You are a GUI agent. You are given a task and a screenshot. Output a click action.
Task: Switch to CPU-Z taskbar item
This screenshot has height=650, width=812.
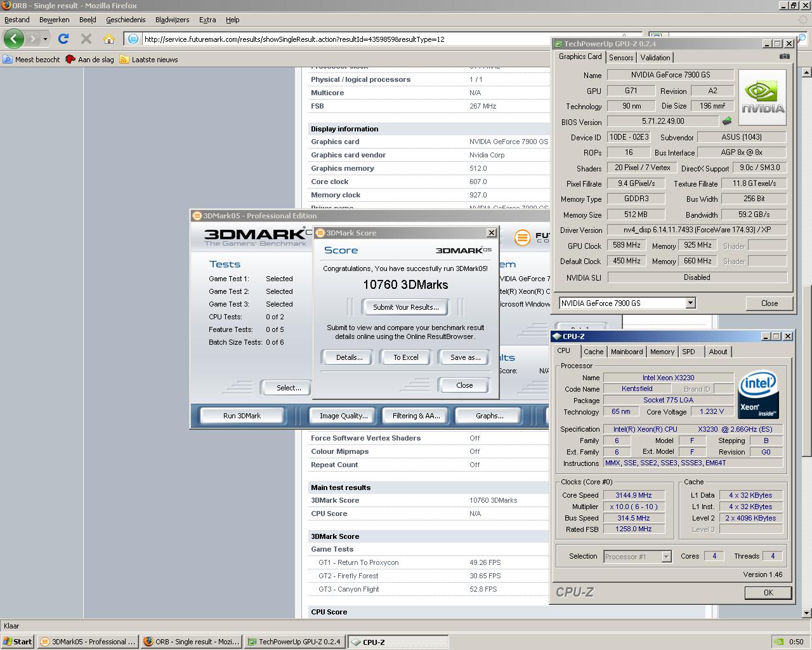tap(398, 642)
